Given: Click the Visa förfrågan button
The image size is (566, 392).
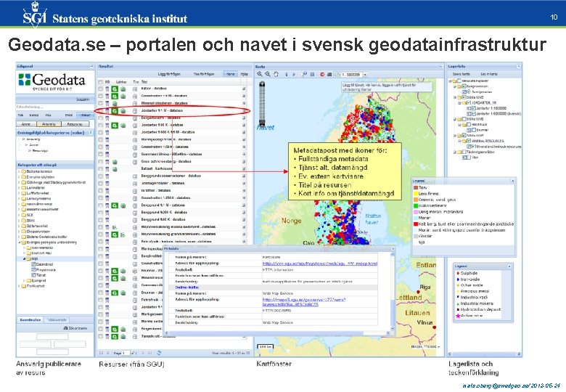Looking at the screenshot, I should (x=204, y=74).
